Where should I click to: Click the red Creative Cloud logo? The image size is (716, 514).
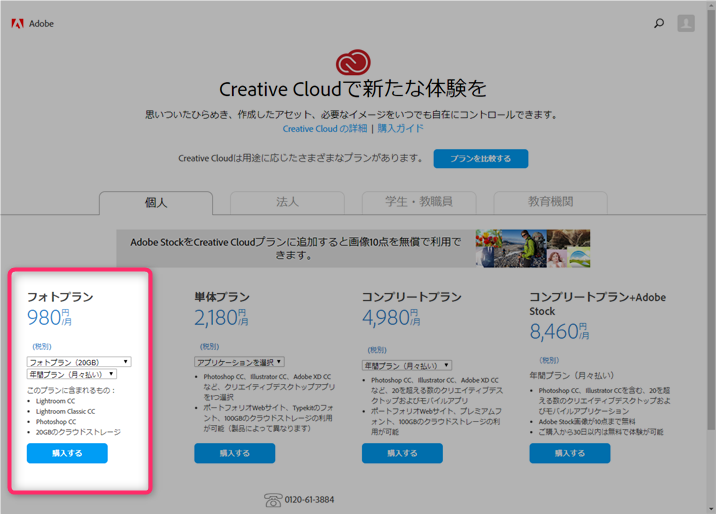click(353, 62)
